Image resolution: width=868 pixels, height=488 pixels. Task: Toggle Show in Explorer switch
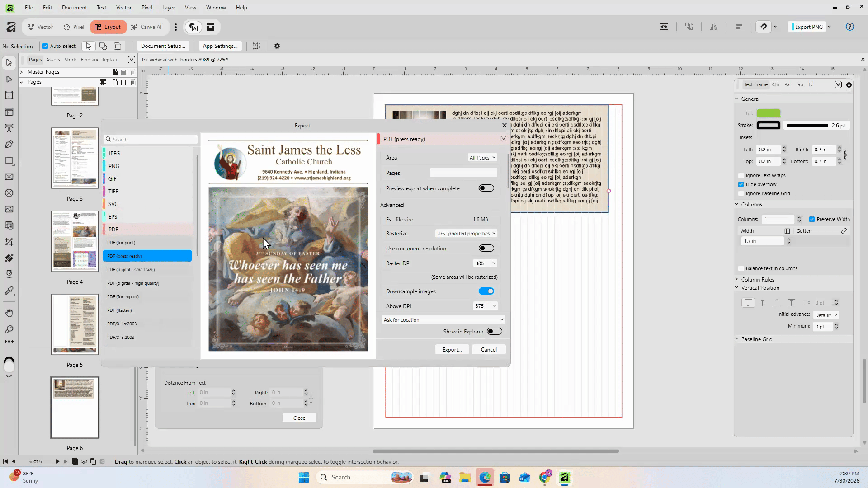pos(495,332)
